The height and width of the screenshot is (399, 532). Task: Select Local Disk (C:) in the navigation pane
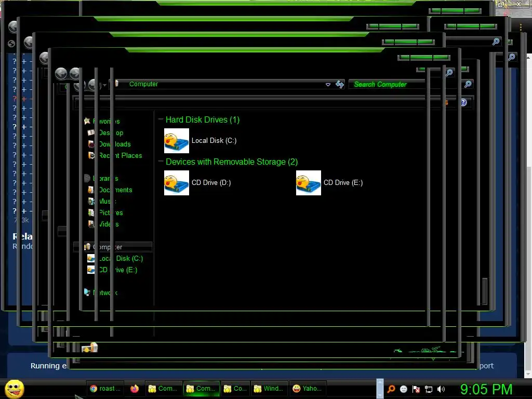tap(115, 259)
